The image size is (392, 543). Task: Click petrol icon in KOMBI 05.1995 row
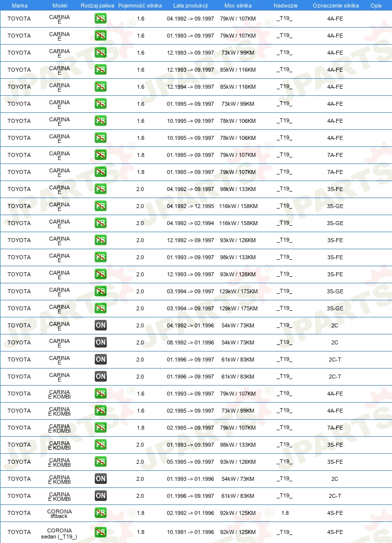pyautogui.click(x=100, y=462)
